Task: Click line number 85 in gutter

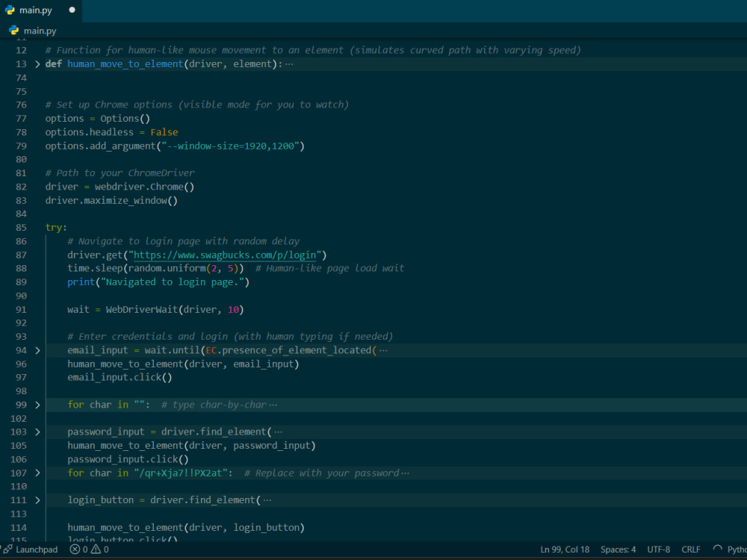Action: 22,228
